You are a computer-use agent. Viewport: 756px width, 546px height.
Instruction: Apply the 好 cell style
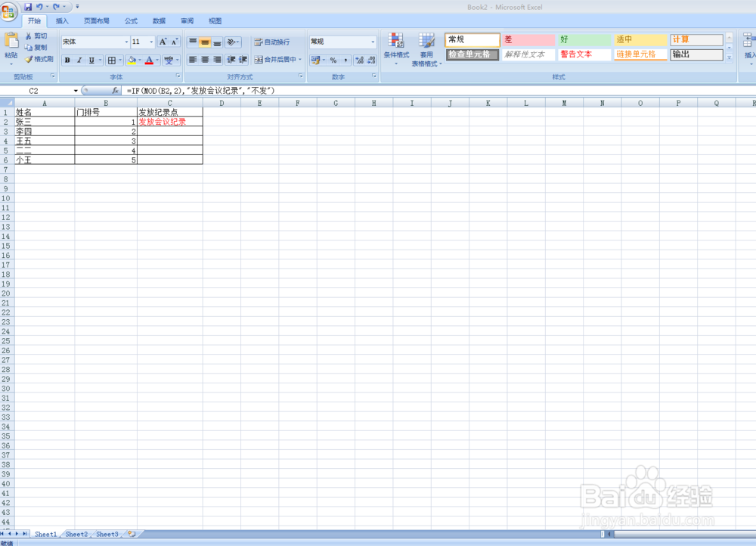click(x=584, y=39)
